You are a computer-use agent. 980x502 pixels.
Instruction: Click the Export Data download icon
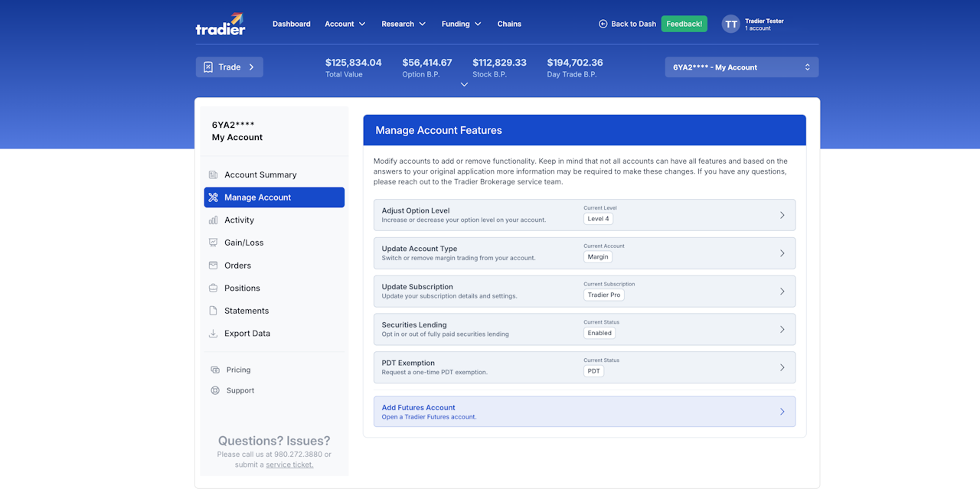[x=213, y=334]
